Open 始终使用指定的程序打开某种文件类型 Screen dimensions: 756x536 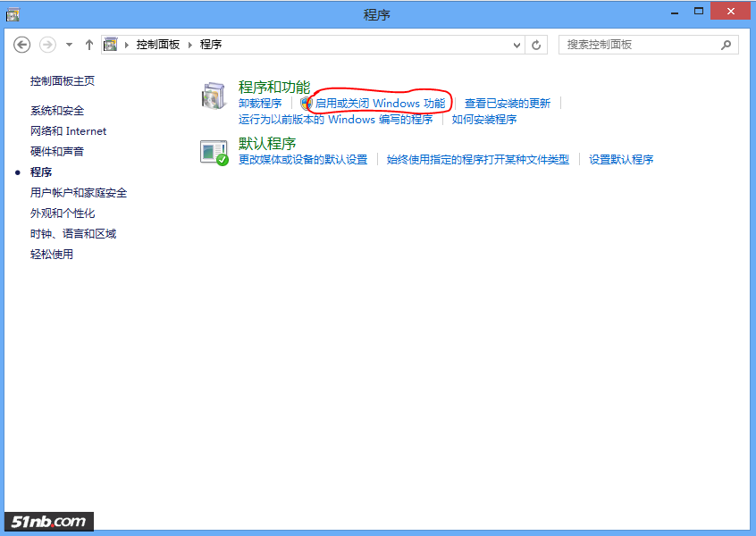click(478, 160)
